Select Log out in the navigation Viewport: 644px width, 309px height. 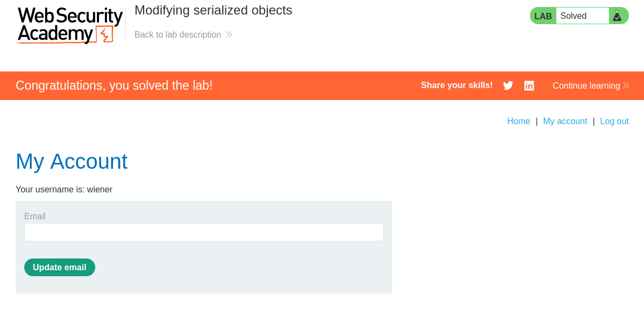point(614,121)
